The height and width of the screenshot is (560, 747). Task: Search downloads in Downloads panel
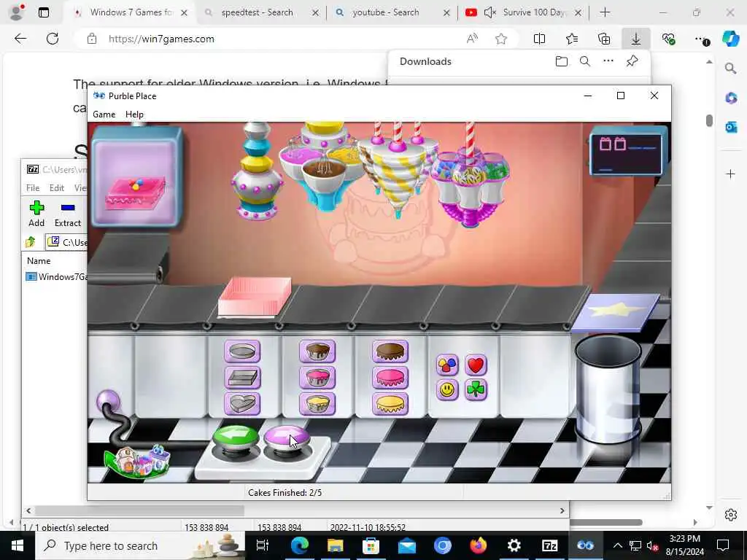click(585, 61)
